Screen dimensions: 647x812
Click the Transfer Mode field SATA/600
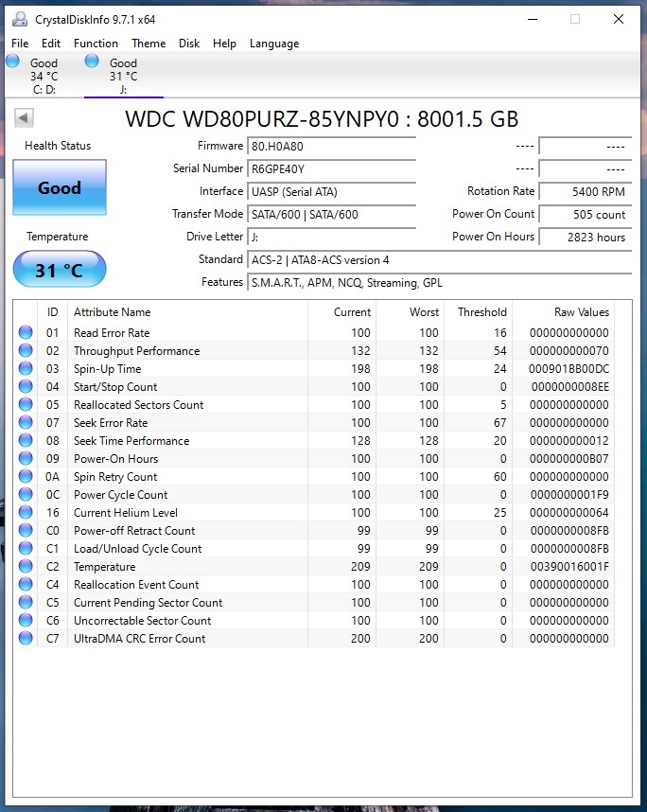tap(332, 215)
